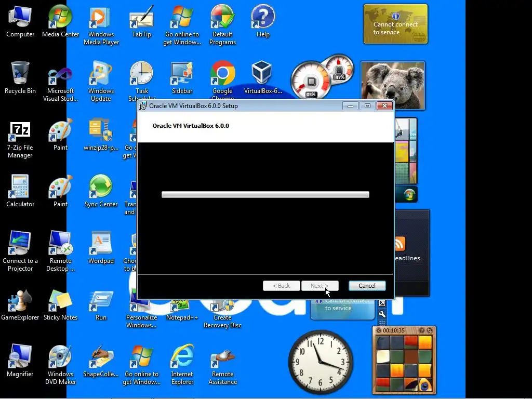Click the currency gadget Cannot connect message

click(395, 28)
